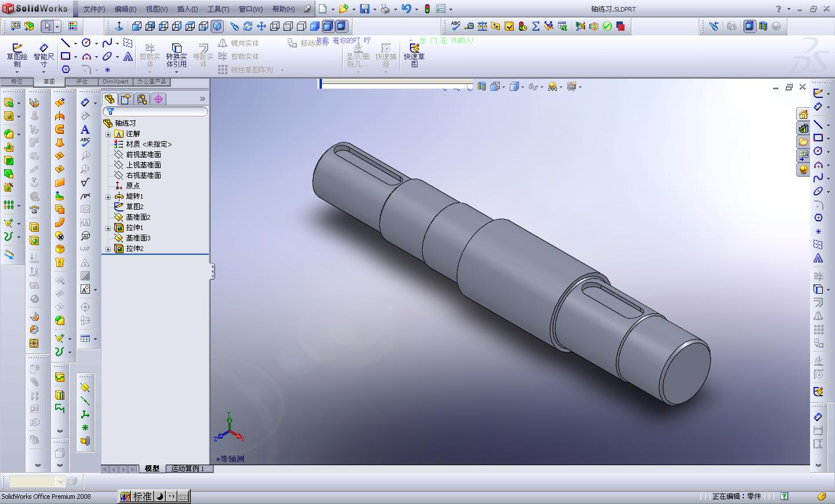Image resolution: width=835 pixels, height=504 pixels.
Task: Expand feature manager tabs with double chevron
Action: (202, 99)
